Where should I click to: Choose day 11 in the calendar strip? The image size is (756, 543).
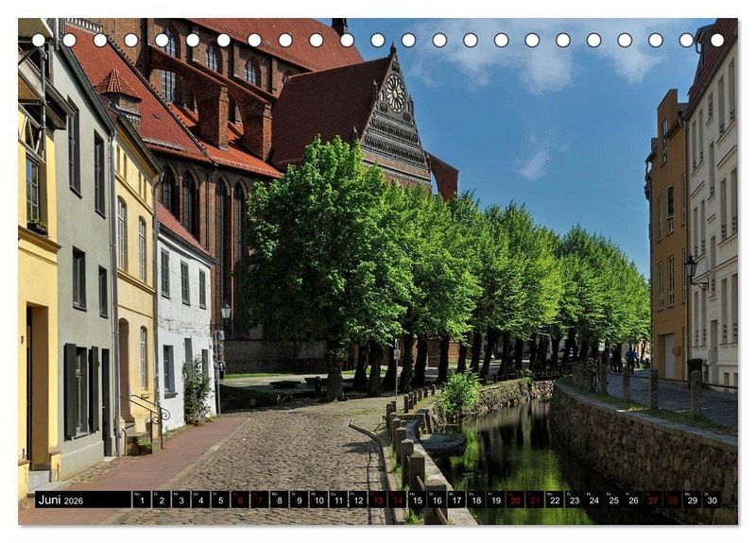click(x=338, y=500)
